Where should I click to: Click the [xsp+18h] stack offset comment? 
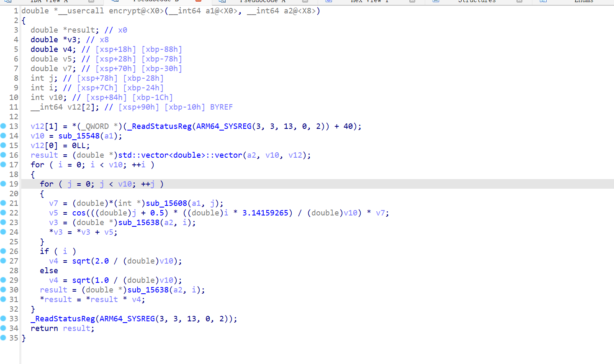tap(116, 49)
